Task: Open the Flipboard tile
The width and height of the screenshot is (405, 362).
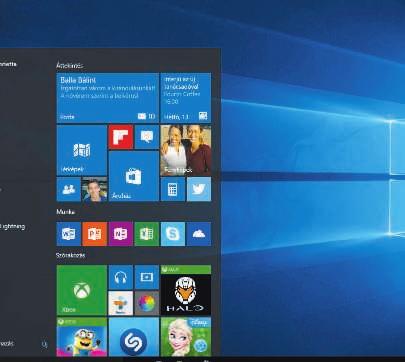Action: click(121, 137)
